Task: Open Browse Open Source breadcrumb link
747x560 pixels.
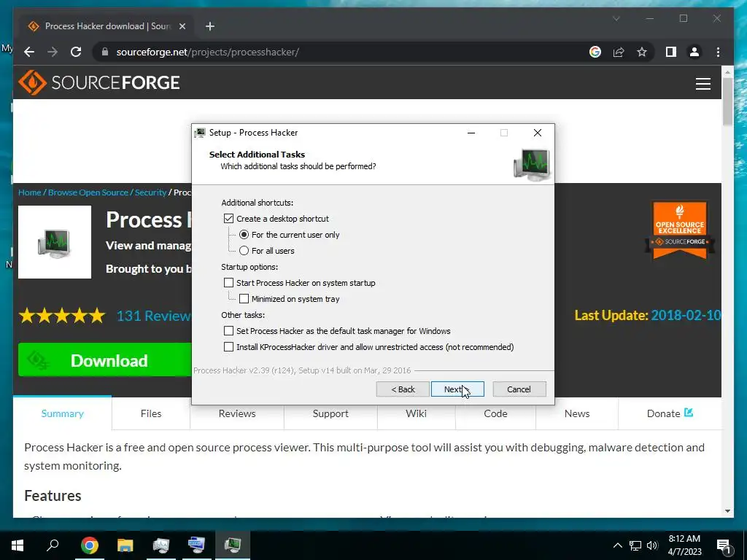Action: pyautogui.click(x=88, y=192)
